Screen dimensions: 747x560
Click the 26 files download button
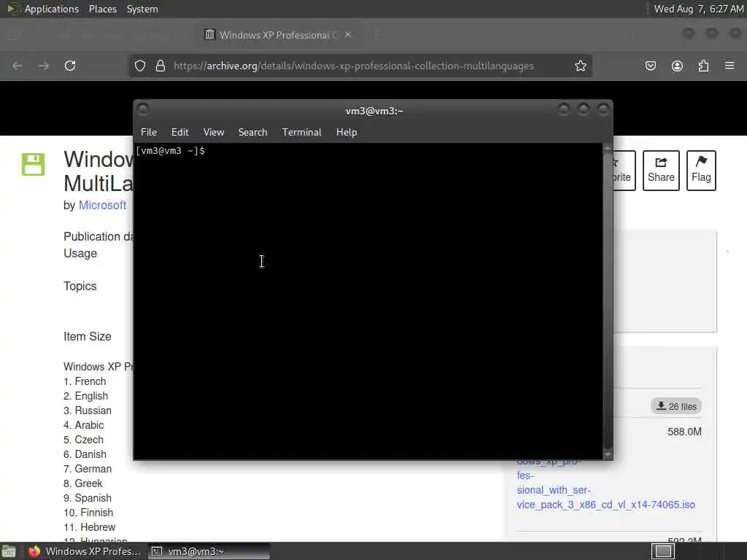click(x=676, y=406)
